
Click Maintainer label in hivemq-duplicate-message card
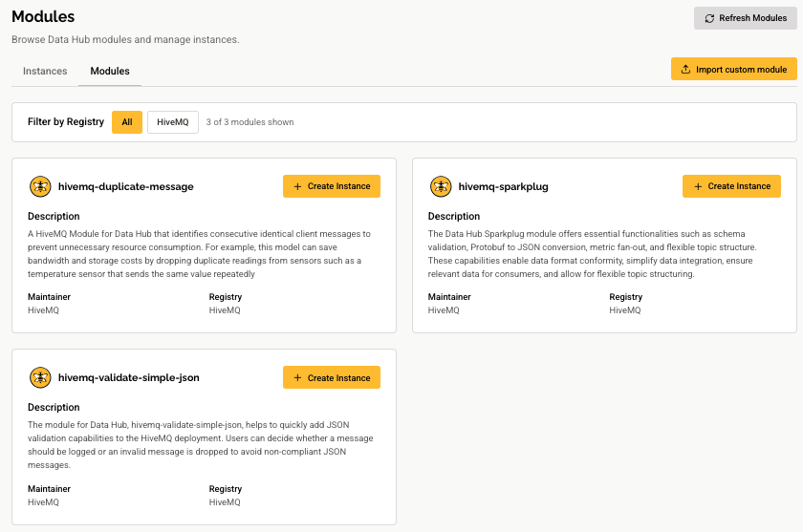pyautogui.click(x=49, y=297)
